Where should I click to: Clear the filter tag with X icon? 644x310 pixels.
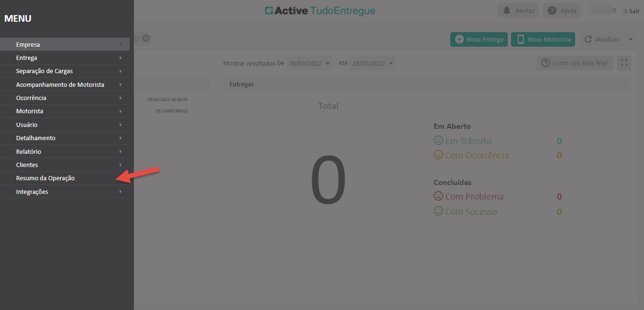click(x=146, y=39)
